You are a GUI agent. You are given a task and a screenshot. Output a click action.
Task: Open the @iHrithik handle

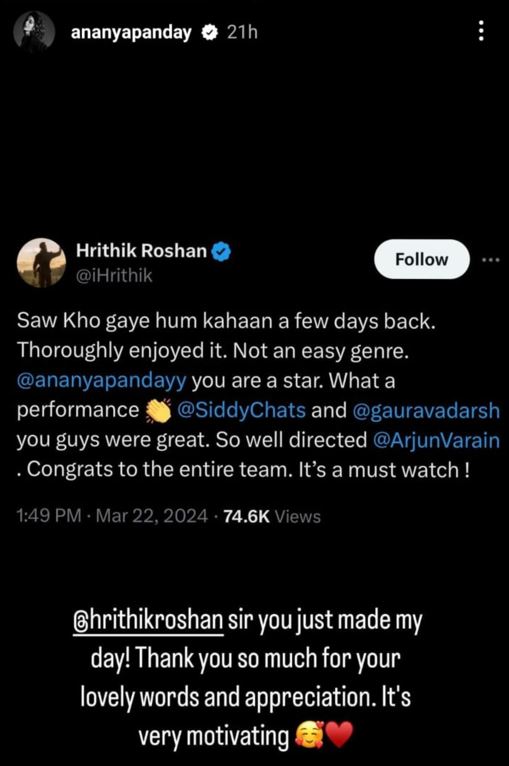click(x=114, y=276)
